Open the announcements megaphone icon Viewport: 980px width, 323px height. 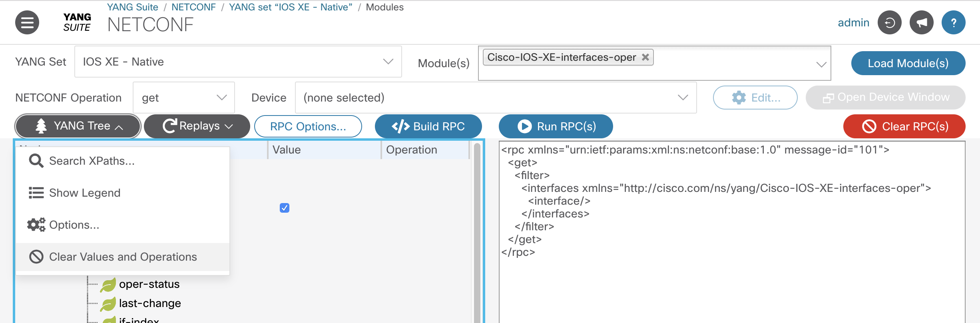[x=921, y=22]
